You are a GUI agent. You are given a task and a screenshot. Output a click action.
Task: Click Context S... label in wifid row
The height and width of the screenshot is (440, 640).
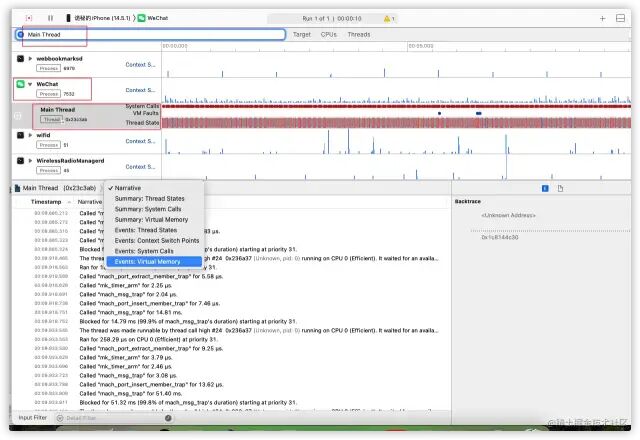pyautogui.click(x=140, y=141)
